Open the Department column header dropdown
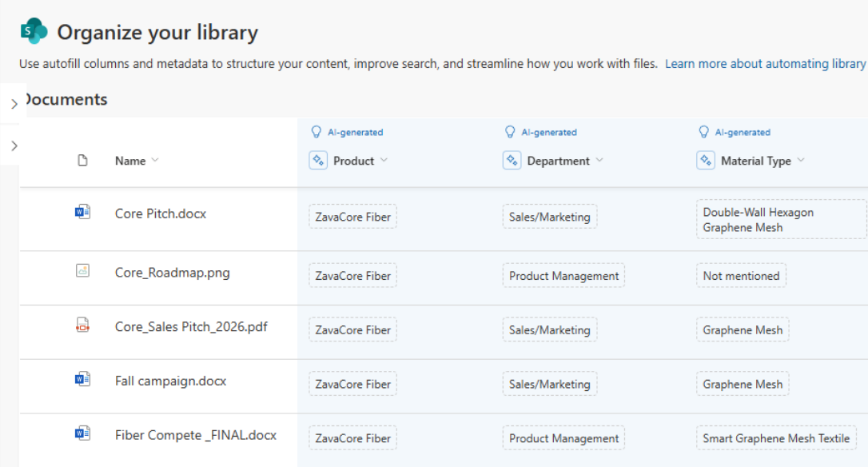Viewport: 868px width, 467px height. (x=599, y=160)
